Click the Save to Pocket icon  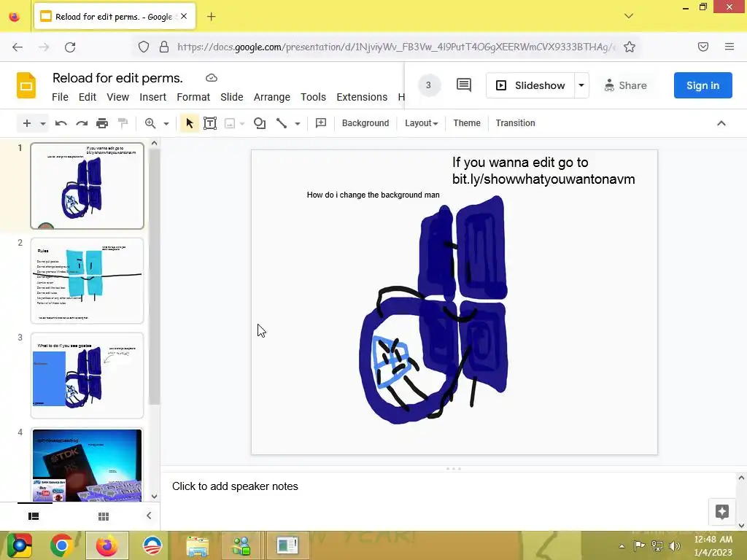click(x=703, y=47)
